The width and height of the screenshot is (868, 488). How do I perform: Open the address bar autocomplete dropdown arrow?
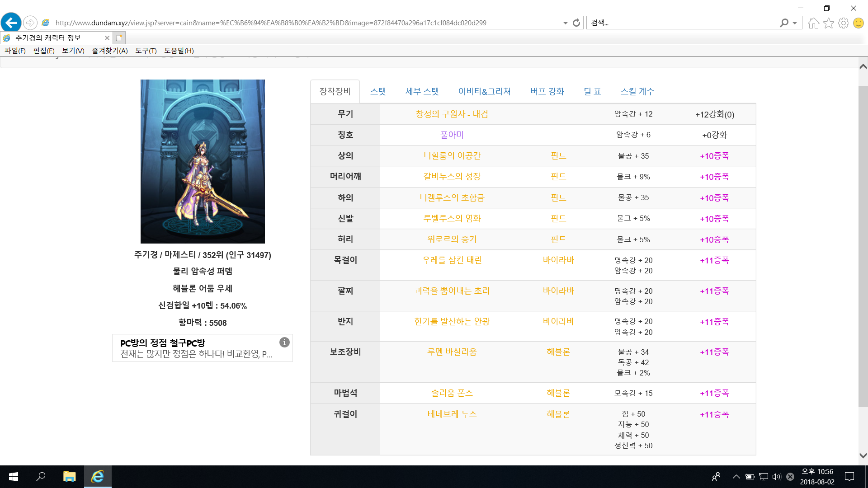(x=565, y=23)
